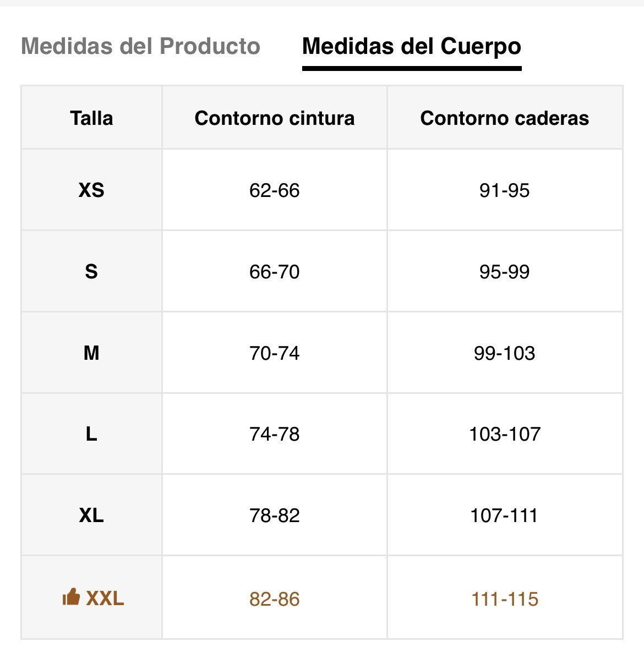Select the 95-99 hip measurement cell

click(504, 272)
